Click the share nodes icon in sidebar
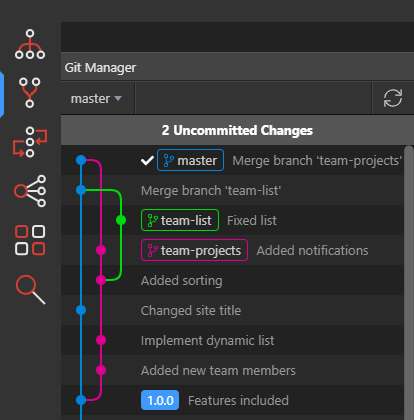 pos(30,191)
